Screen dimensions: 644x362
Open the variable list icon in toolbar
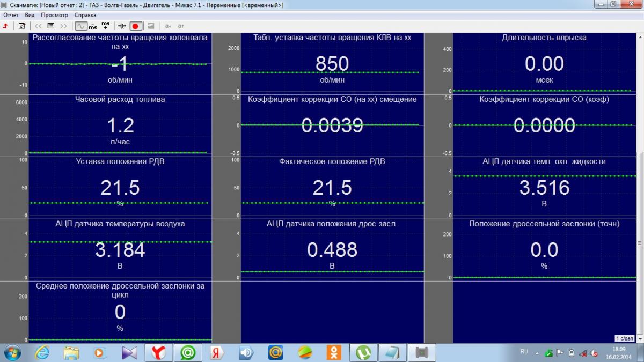(51, 26)
